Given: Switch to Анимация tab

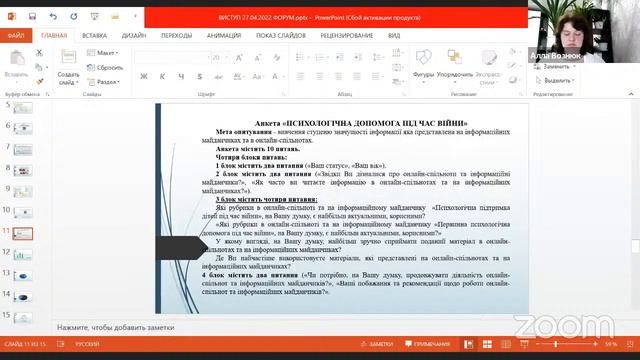Looking at the screenshot, I should (224, 36).
